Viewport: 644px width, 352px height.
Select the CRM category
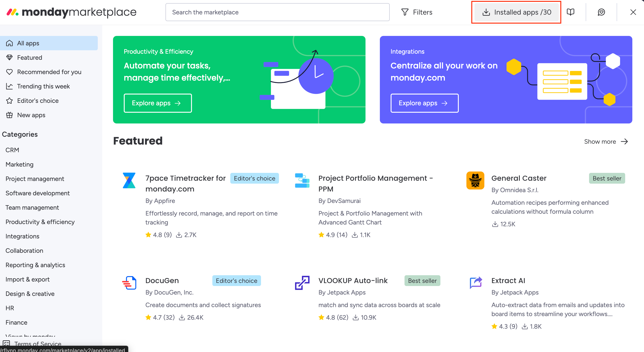point(12,150)
